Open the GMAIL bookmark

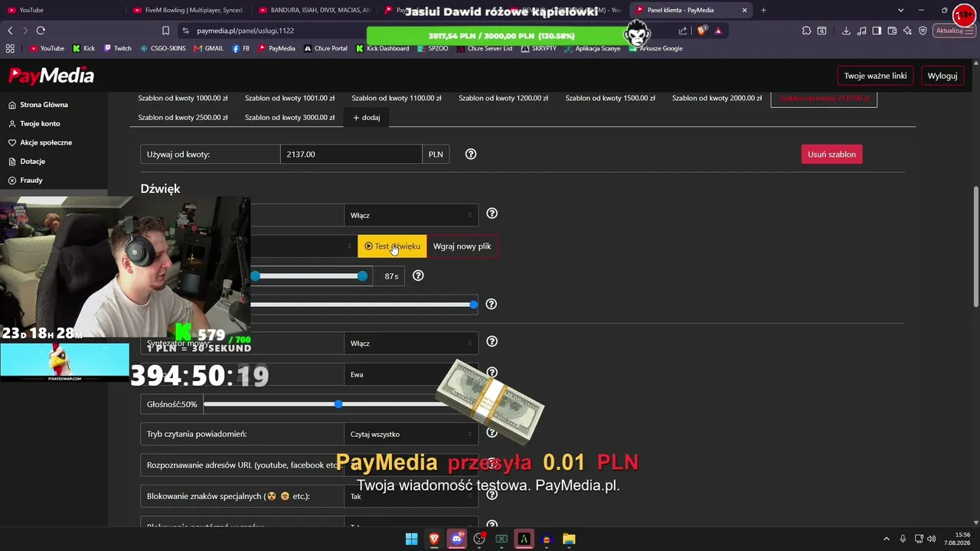pyautogui.click(x=209, y=48)
